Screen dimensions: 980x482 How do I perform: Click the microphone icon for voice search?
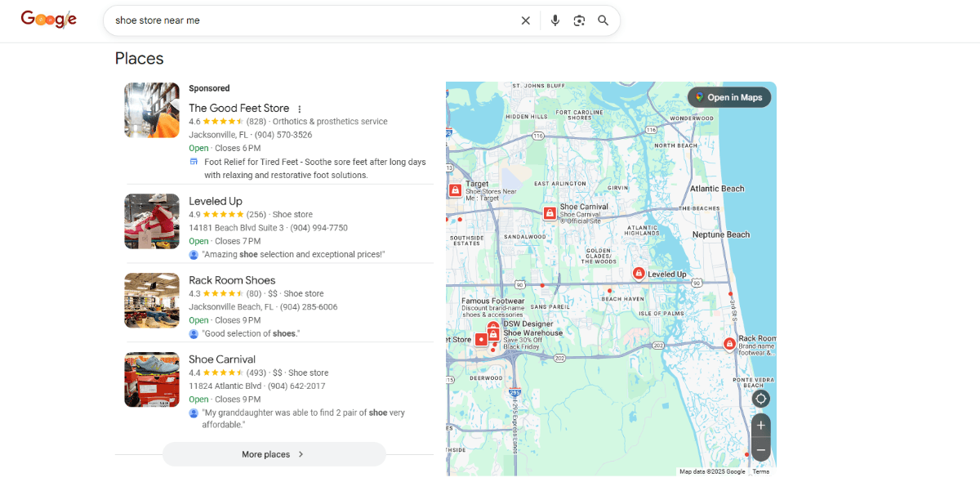pos(555,20)
